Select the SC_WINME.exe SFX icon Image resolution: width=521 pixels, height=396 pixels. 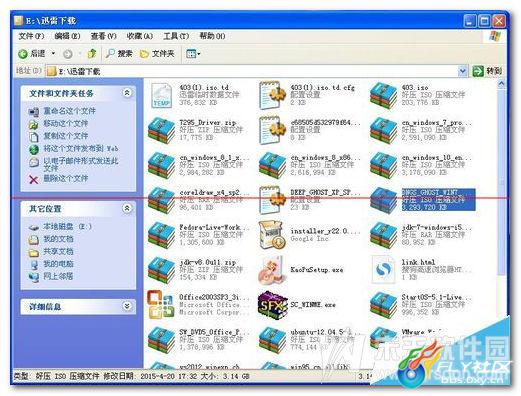click(272, 305)
